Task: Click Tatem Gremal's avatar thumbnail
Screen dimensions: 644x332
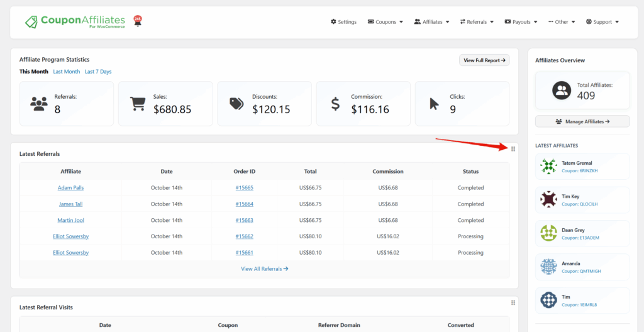Action: pos(548,167)
